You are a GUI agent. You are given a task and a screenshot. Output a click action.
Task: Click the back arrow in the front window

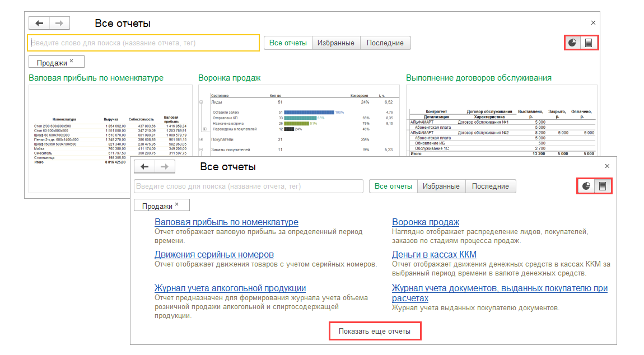pos(144,166)
